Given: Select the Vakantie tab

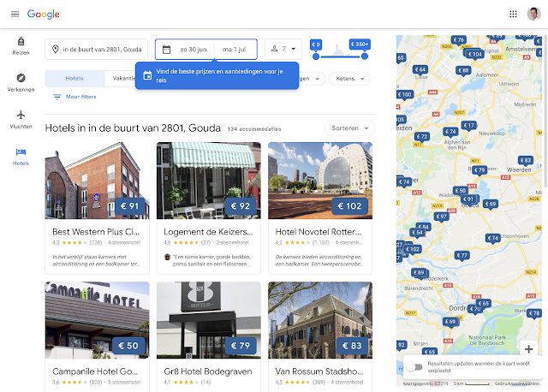Looking at the screenshot, I should click(x=120, y=79).
